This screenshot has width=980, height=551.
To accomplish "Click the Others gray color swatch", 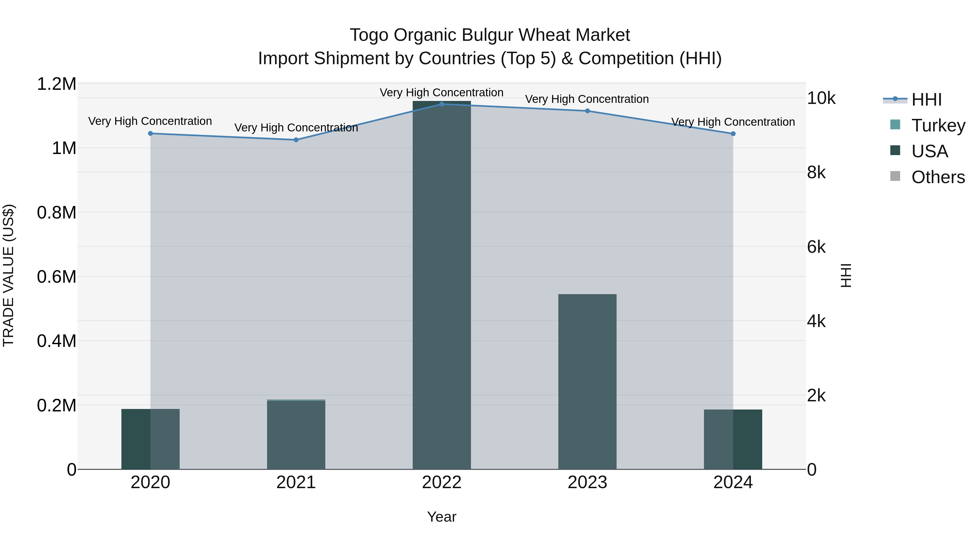I will point(895,176).
